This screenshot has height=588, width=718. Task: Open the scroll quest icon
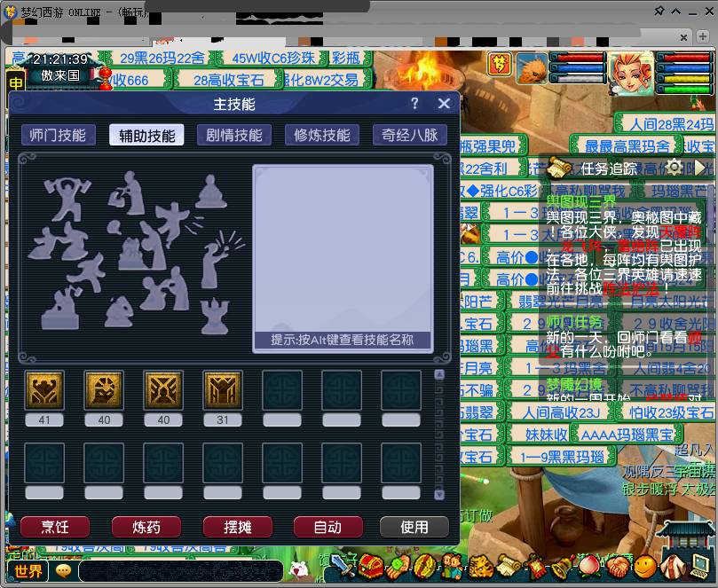(509, 568)
